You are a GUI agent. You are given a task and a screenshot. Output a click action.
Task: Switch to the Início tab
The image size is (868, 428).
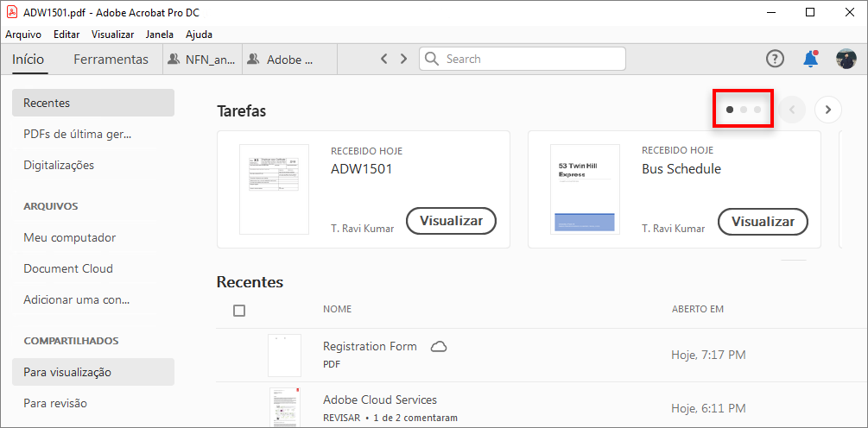click(x=29, y=60)
